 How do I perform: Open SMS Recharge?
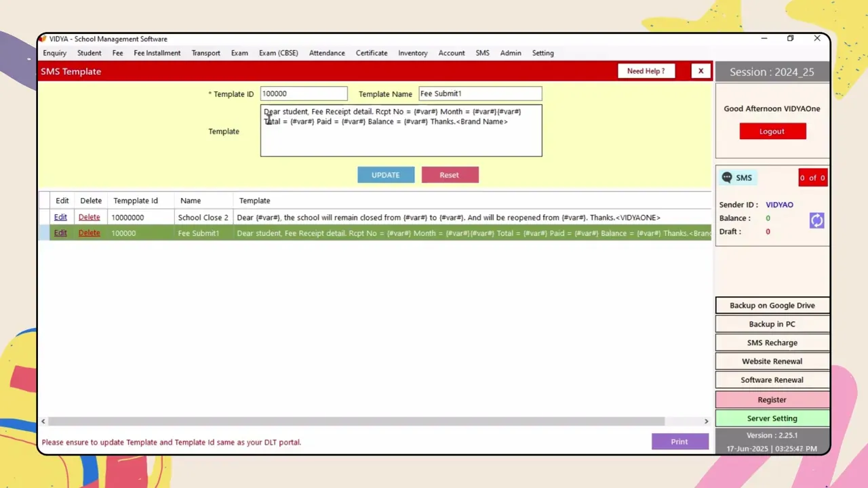pos(772,342)
